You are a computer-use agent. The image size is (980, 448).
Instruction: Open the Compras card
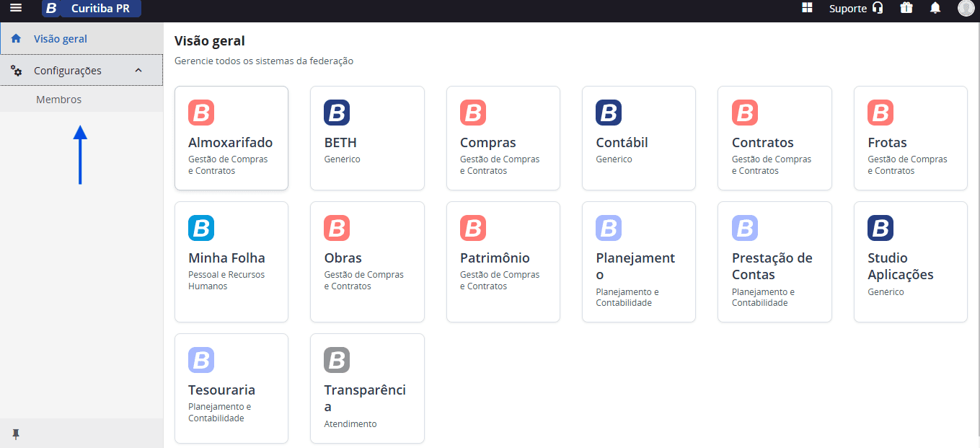503,139
